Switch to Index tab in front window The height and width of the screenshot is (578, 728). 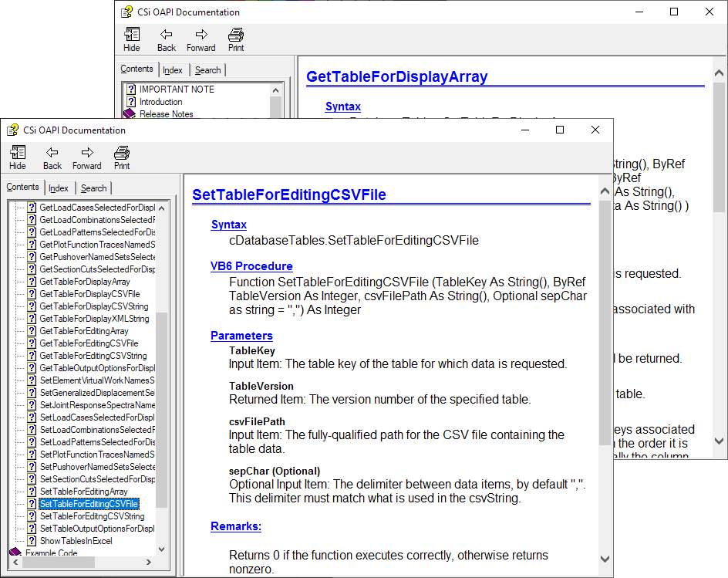(x=59, y=188)
